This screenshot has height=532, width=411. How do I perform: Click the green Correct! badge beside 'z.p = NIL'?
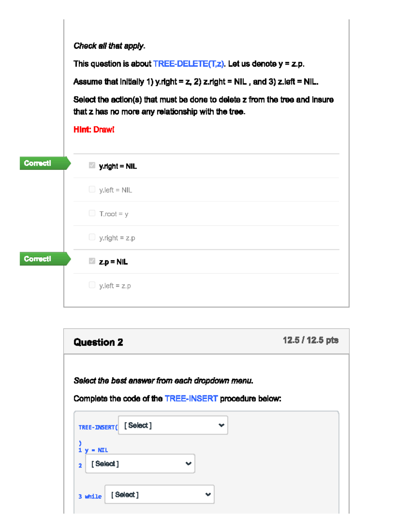tap(38, 259)
